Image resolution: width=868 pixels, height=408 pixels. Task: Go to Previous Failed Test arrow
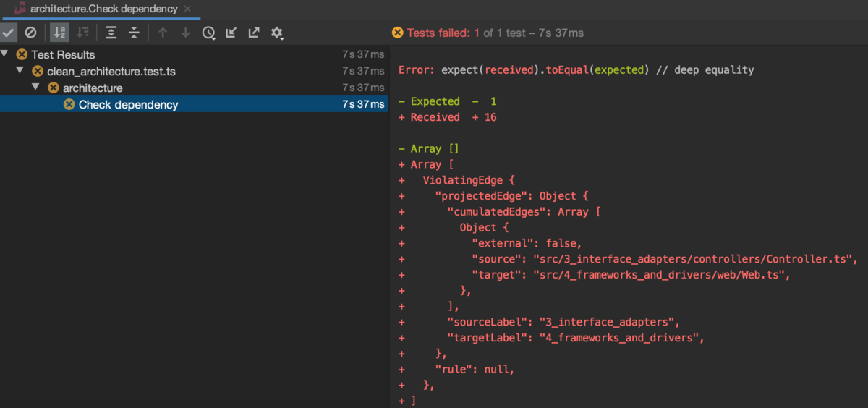click(163, 33)
